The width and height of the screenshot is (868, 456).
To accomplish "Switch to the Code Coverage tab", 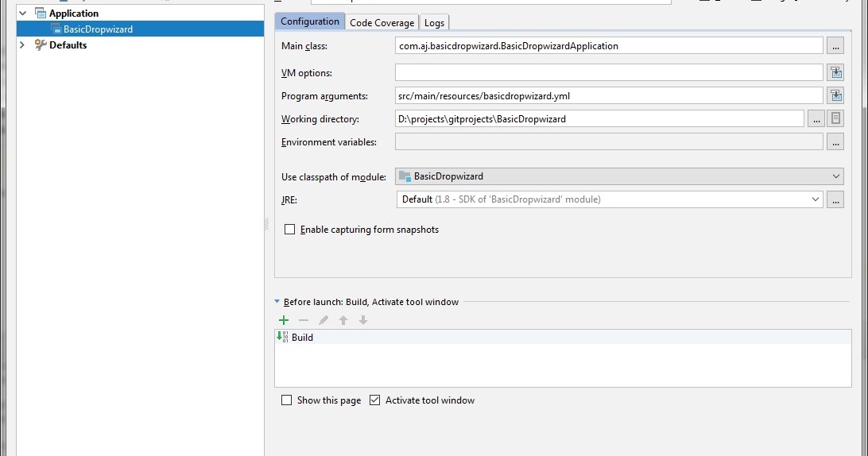I will point(382,22).
